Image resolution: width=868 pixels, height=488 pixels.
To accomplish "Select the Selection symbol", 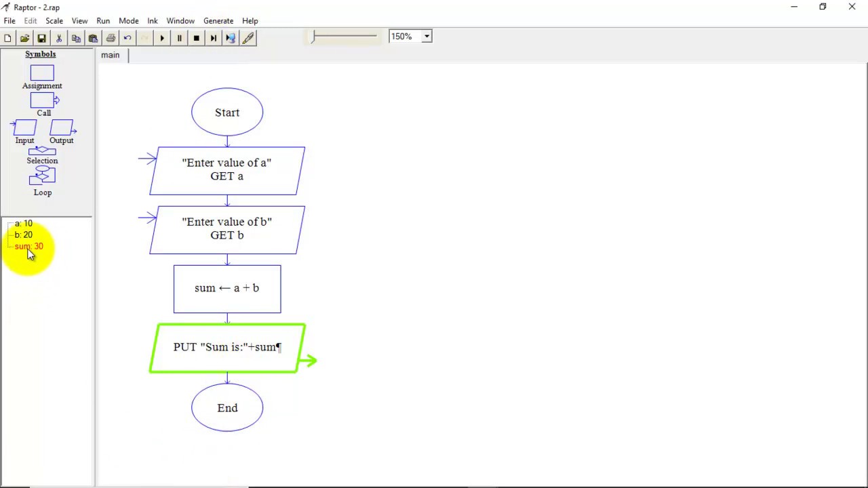I will pos(42,150).
